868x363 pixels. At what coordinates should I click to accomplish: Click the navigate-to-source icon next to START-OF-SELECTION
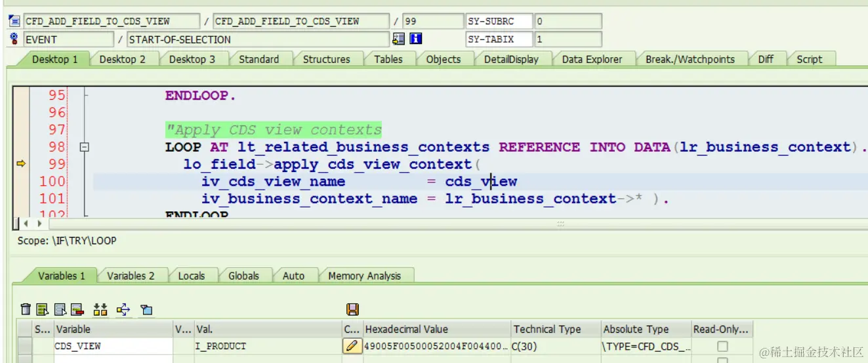(x=399, y=39)
